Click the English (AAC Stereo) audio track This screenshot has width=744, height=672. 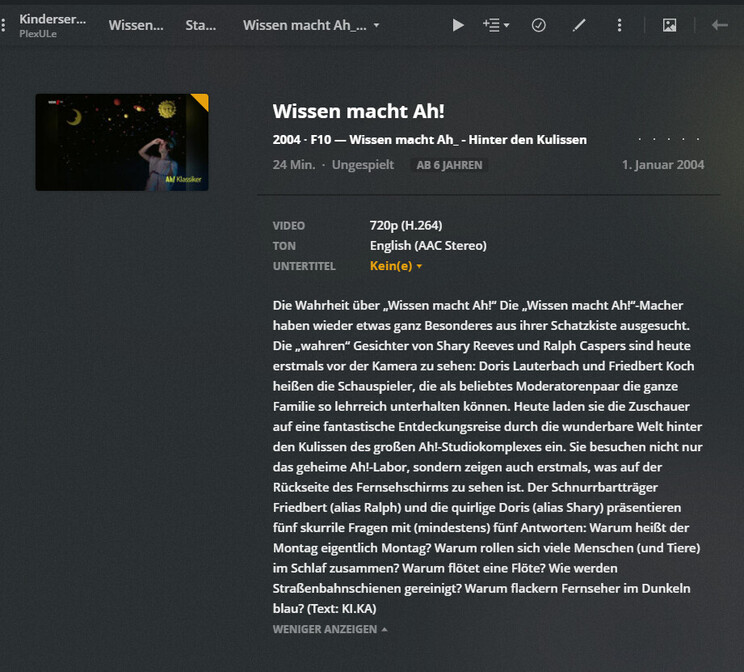click(x=428, y=245)
